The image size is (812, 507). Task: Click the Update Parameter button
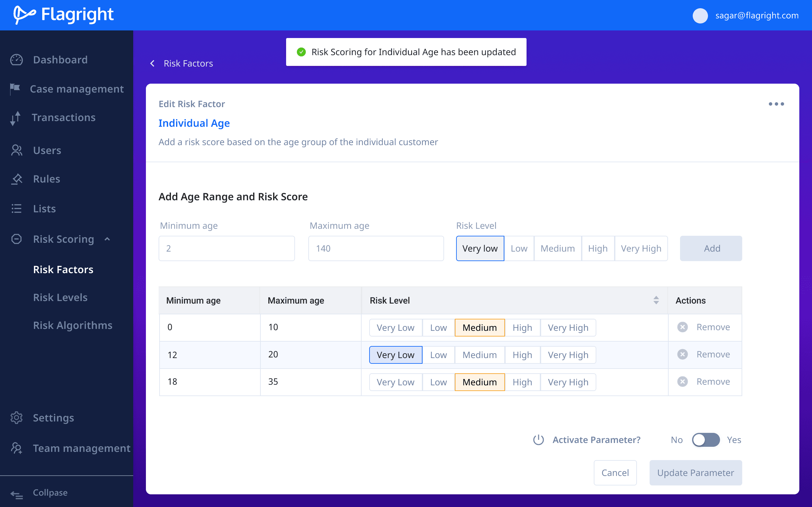pyautogui.click(x=695, y=473)
